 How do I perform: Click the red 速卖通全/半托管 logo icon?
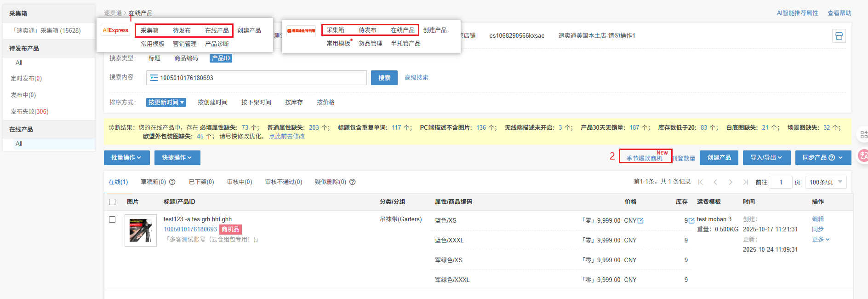(301, 31)
